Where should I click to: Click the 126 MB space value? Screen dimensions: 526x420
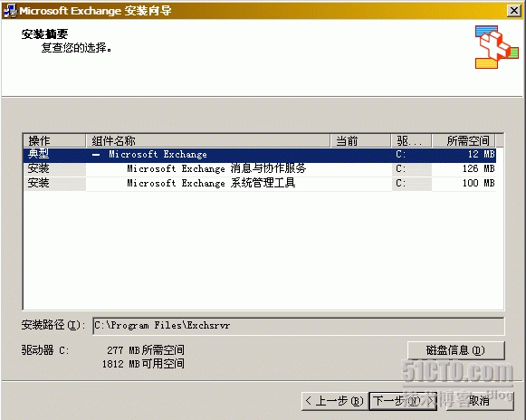478,168
